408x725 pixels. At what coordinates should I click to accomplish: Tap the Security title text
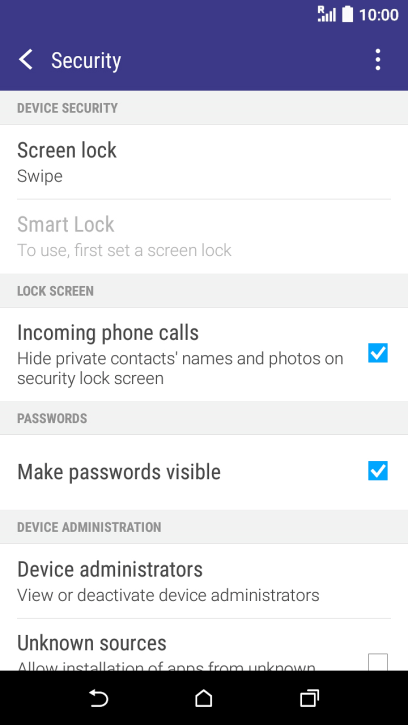coord(86,61)
